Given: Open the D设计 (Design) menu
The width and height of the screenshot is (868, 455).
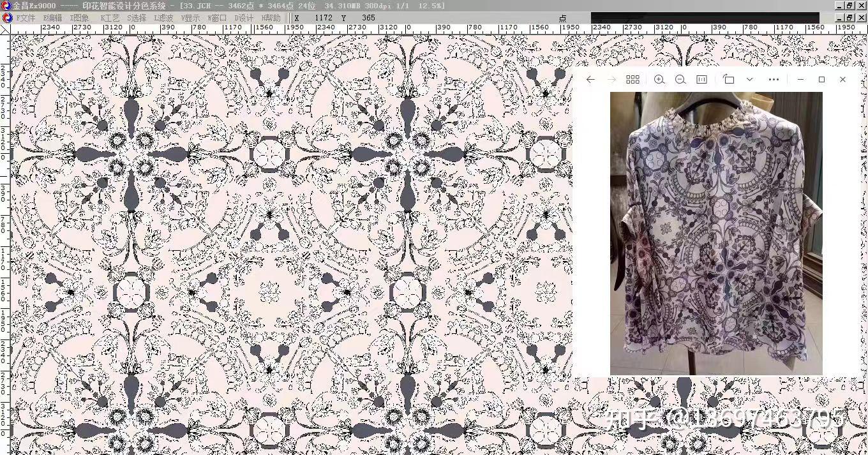Looking at the screenshot, I should tap(244, 18).
